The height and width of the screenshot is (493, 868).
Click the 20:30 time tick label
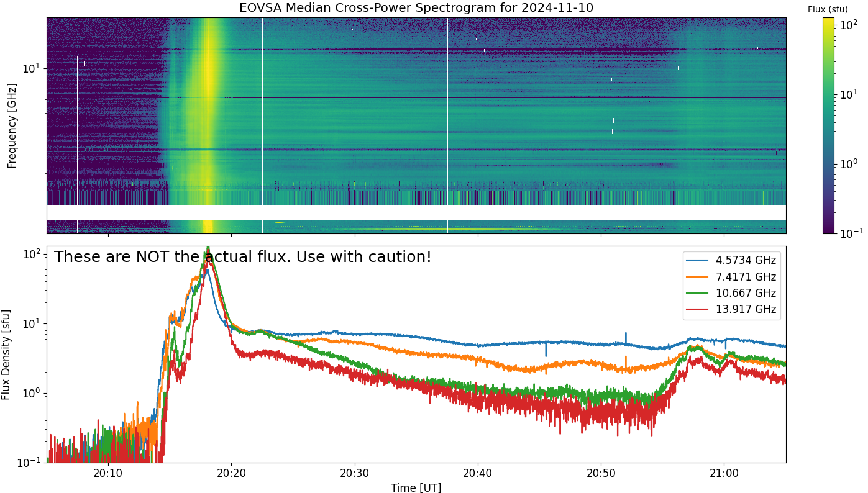[x=355, y=473]
